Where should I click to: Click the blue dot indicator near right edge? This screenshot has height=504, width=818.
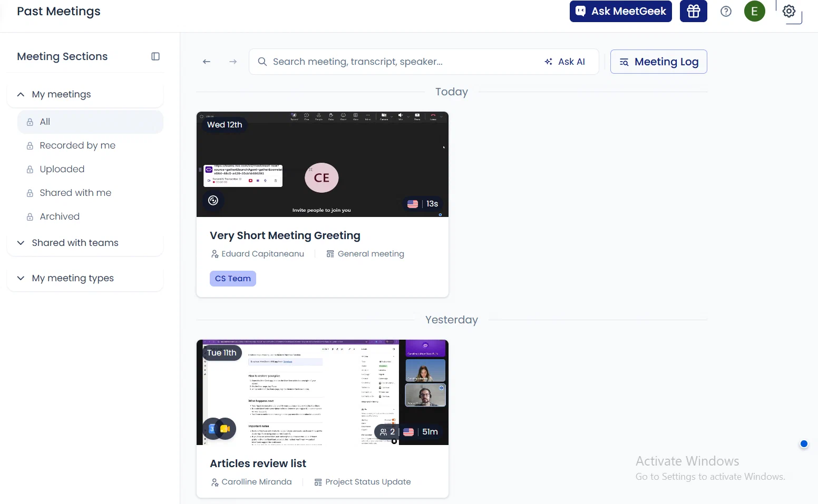pyautogui.click(x=804, y=444)
